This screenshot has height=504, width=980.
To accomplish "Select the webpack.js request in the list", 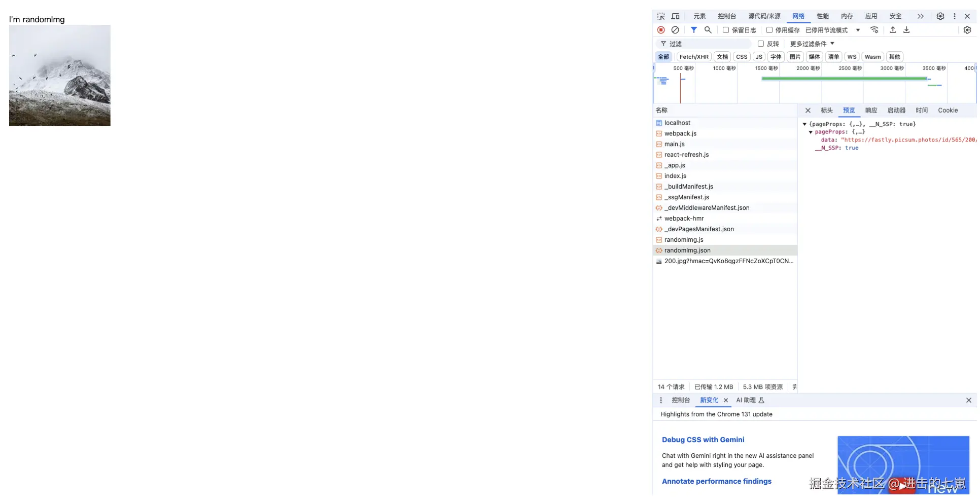I will (x=680, y=133).
